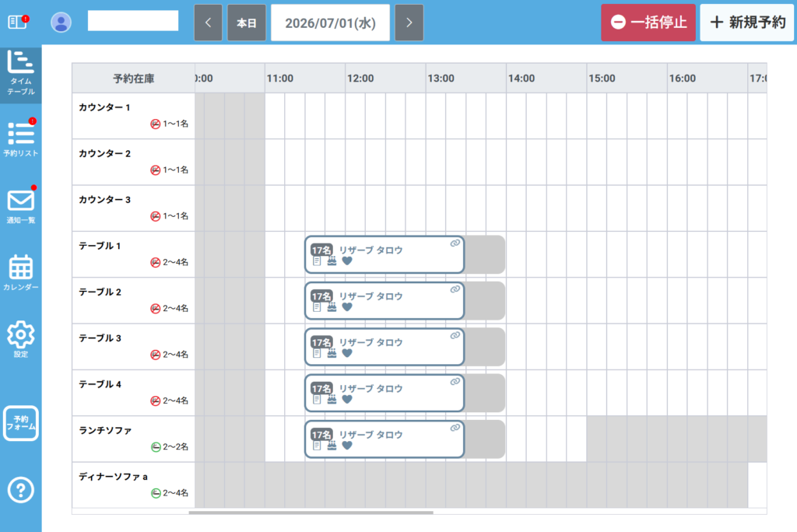Jump to today with the 本日 button
This screenshot has width=797, height=532.
[x=247, y=23]
